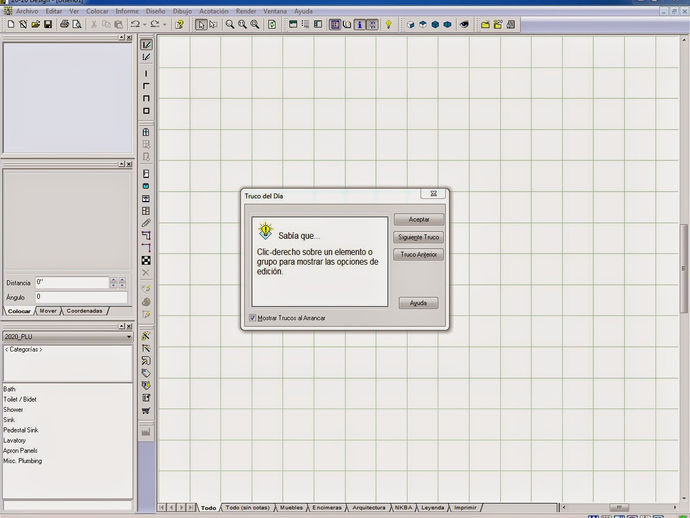Click the paperclip/pencil attach icon
The height and width of the screenshot is (518, 690).
pyautogui.click(x=146, y=223)
